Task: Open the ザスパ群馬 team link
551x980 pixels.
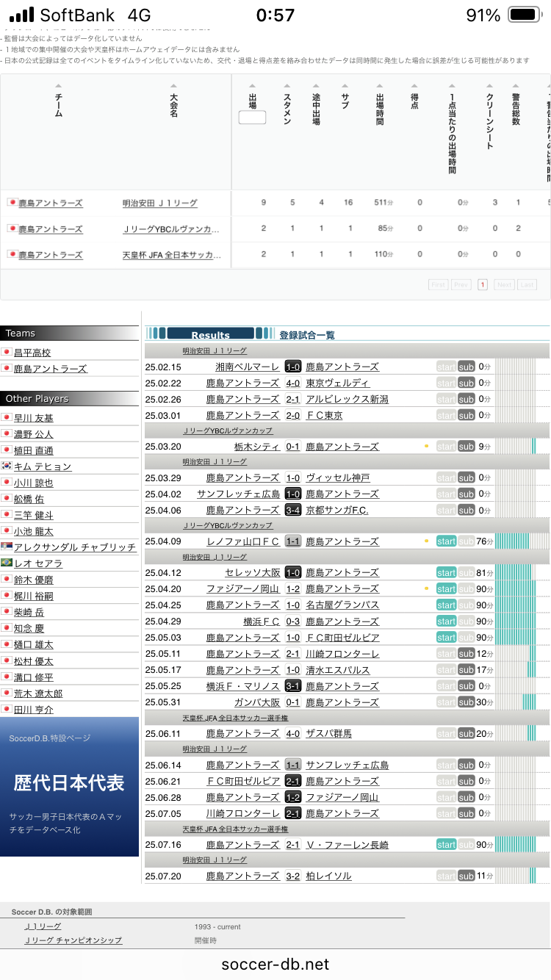Action: [x=329, y=733]
